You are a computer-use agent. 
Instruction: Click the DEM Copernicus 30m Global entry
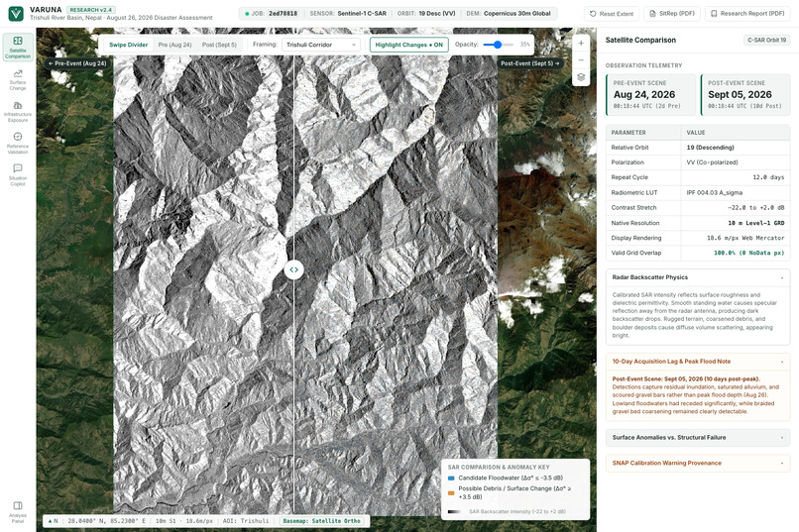tap(509, 13)
